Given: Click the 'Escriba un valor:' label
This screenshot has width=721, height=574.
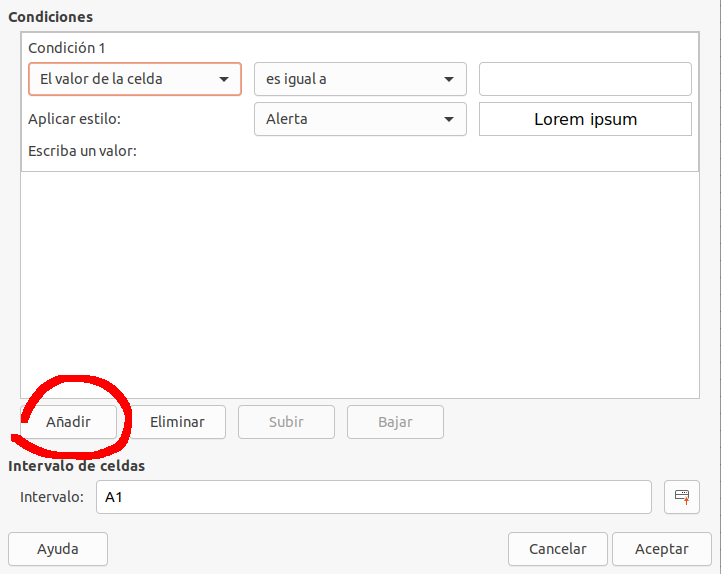Looking at the screenshot, I should point(82,151).
